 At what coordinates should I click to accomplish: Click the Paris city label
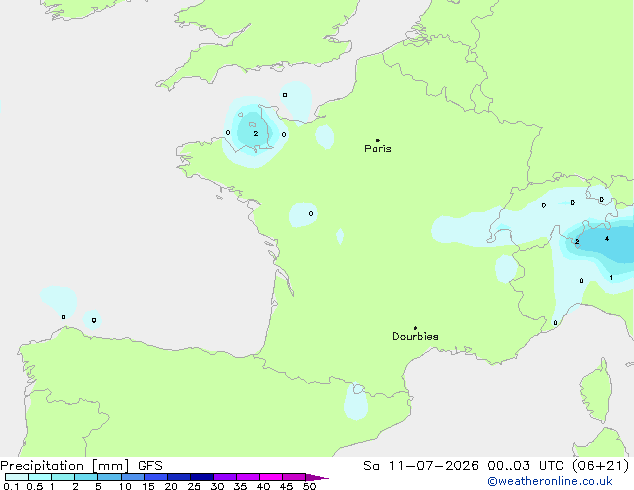pyautogui.click(x=378, y=149)
